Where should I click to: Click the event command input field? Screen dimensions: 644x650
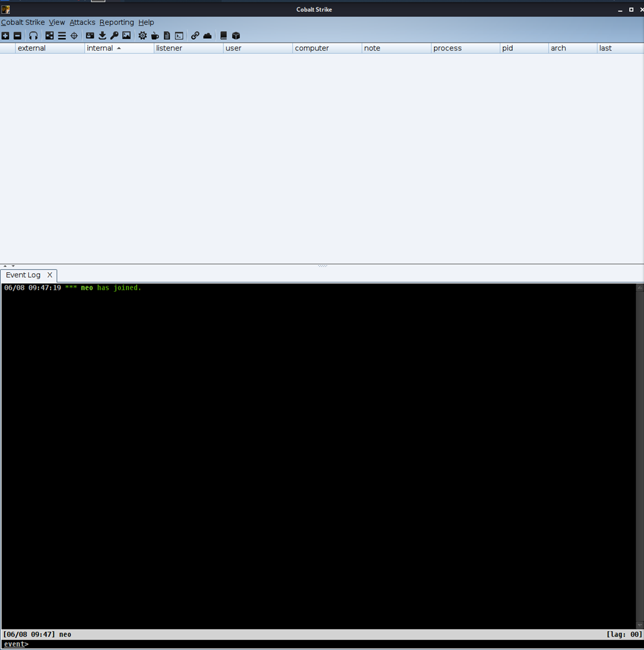tap(329, 644)
